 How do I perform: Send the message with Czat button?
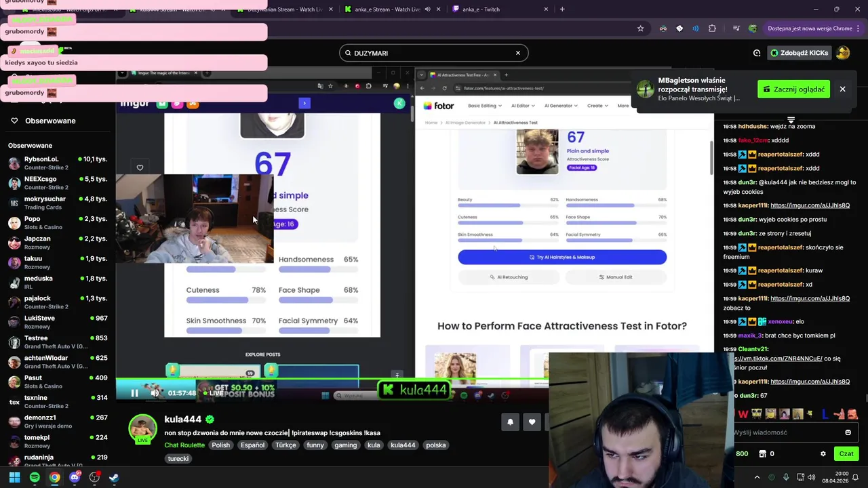tap(846, 454)
